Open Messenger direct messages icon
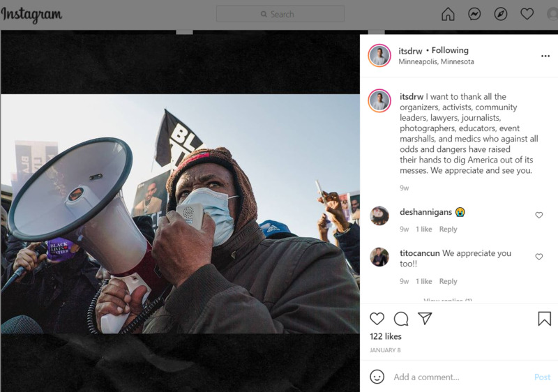 474,14
